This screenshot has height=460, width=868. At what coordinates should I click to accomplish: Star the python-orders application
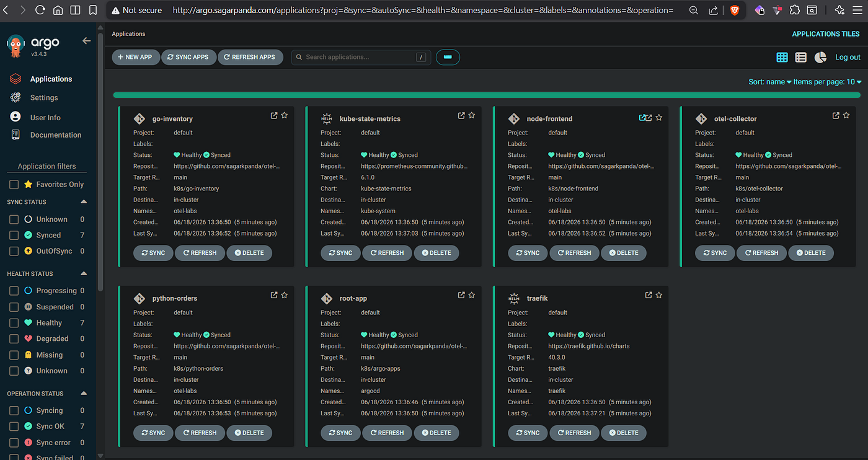285,295
